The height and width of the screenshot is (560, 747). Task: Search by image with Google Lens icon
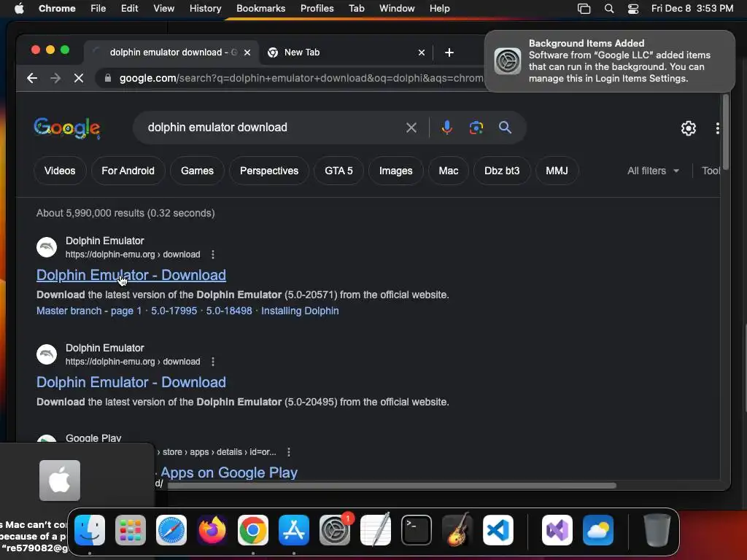point(476,128)
